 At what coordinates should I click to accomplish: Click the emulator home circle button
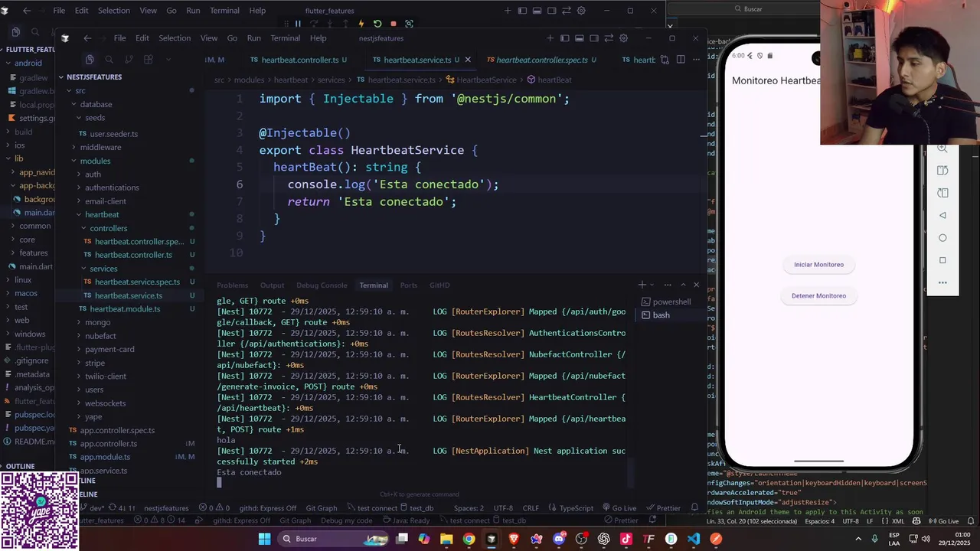(x=942, y=238)
